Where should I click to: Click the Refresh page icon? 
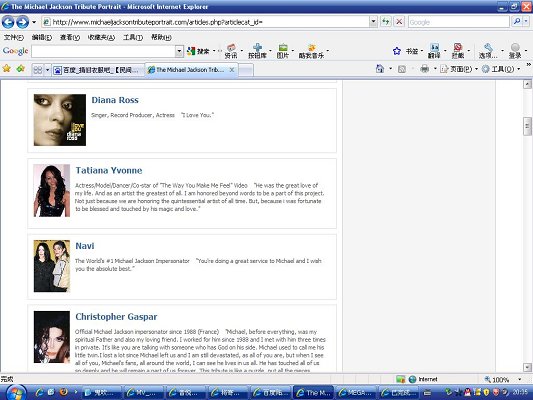385,22
